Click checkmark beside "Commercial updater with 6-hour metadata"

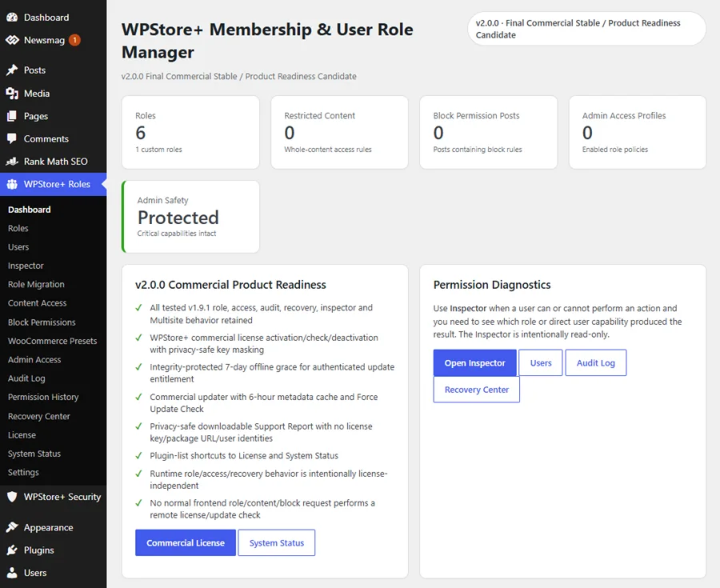click(138, 397)
